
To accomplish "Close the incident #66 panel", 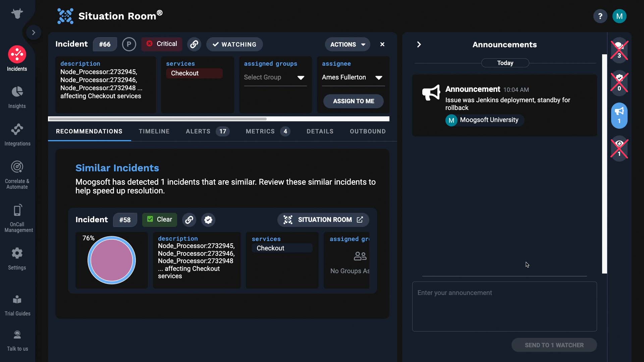I will coord(382,44).
